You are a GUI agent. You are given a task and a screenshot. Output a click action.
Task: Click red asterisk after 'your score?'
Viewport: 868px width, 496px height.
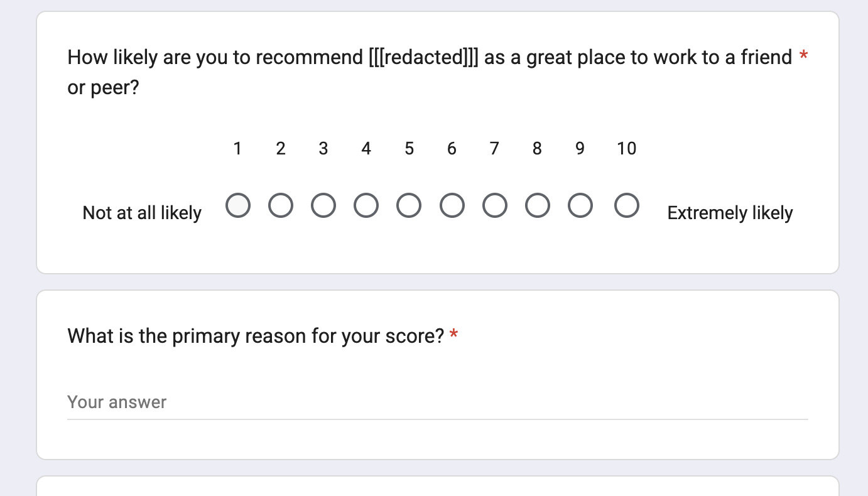coord(453,335)
